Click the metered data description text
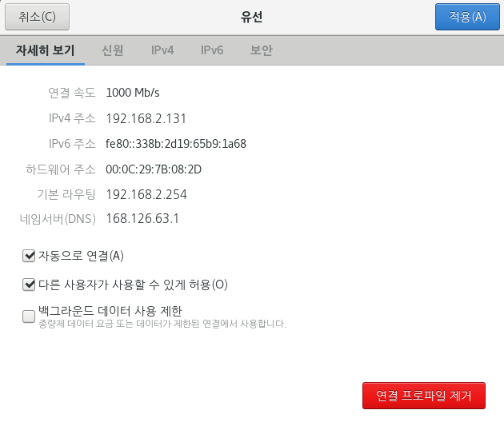 (x=162, y=324)
